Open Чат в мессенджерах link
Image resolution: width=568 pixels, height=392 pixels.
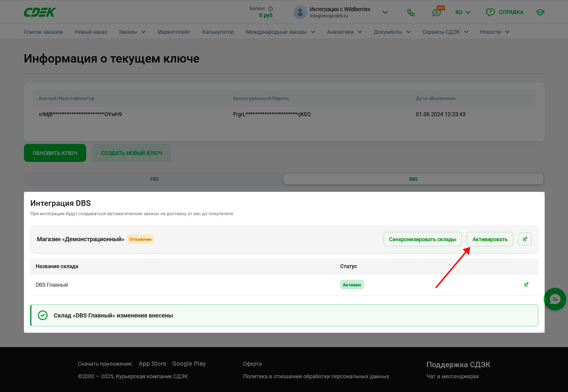click(452, 376)
